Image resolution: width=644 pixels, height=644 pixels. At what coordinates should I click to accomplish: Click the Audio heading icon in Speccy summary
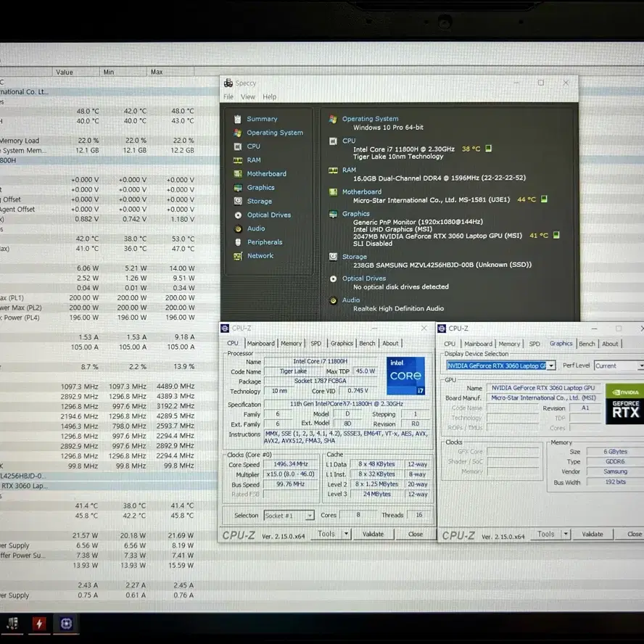333,300
